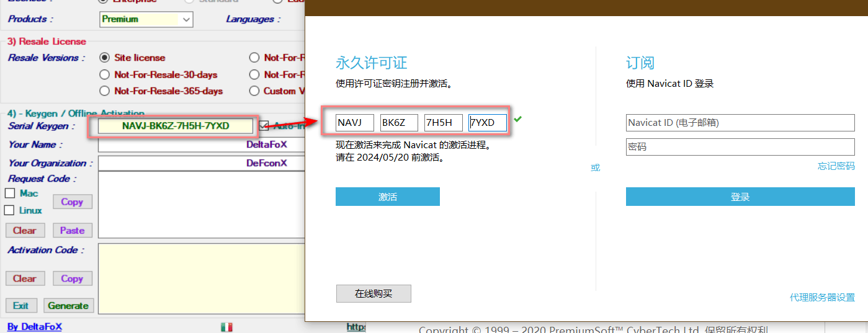Click the Italian flag icon

click(226, 327)
